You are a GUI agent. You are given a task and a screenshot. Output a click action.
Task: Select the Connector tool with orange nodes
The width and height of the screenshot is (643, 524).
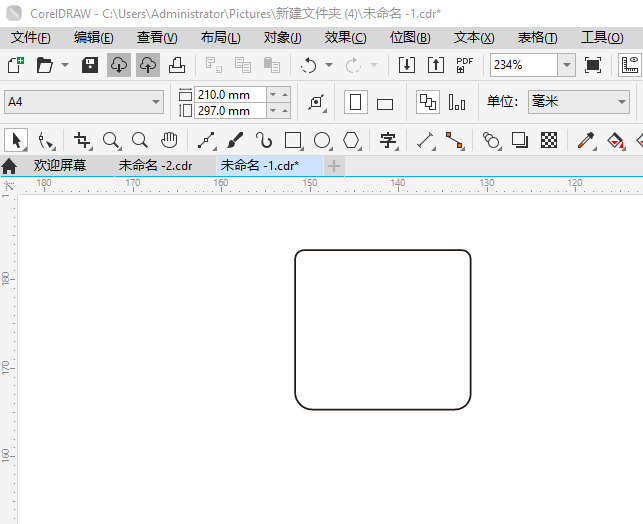tap(454, 140)
